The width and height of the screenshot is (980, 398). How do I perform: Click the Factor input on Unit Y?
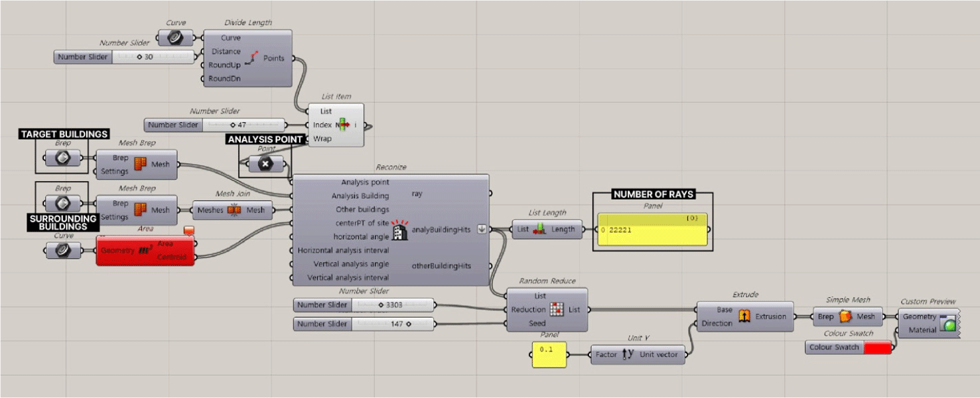point(606,354)
